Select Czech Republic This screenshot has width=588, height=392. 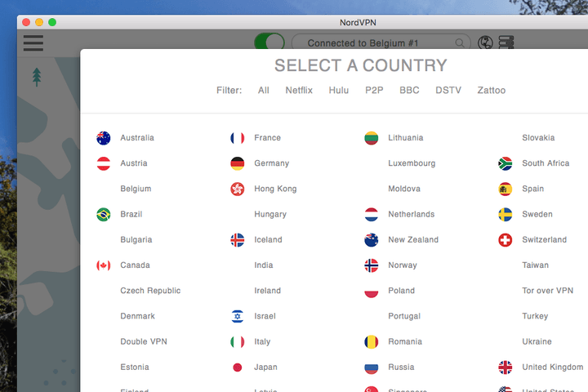[x=150, y=291]
